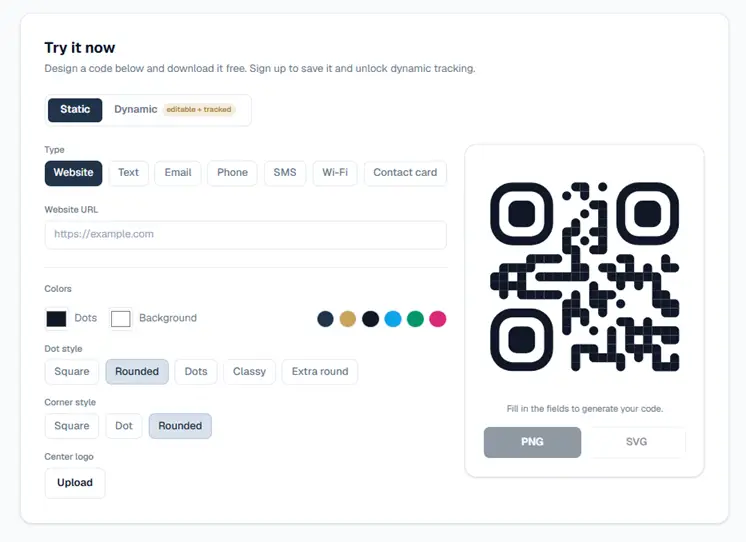Select the SMS type option
Image resolution: width=746 pixels, height=542 pixels.
[285, 173]
